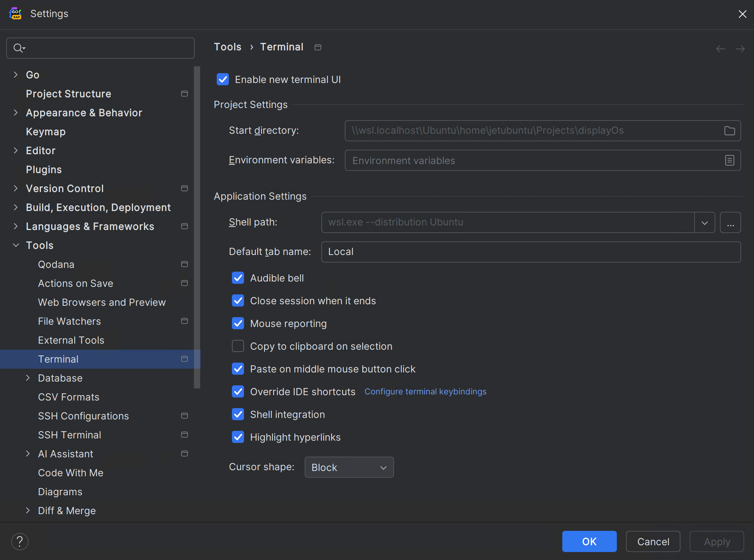Uncheck Override IDE shortcuts
Viewport: 754px width, 560px height.
(238, 391)
